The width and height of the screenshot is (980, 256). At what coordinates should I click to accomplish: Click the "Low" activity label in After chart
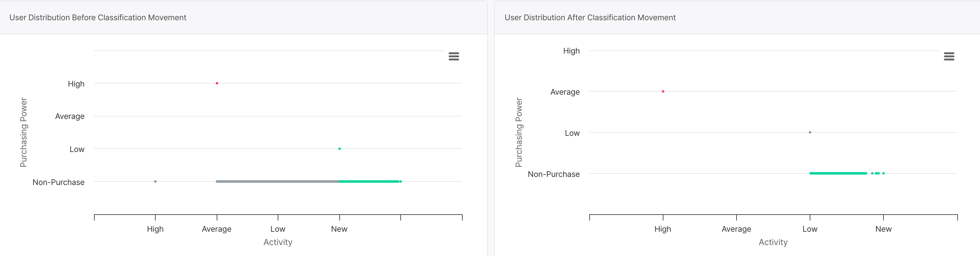[810, 229]
